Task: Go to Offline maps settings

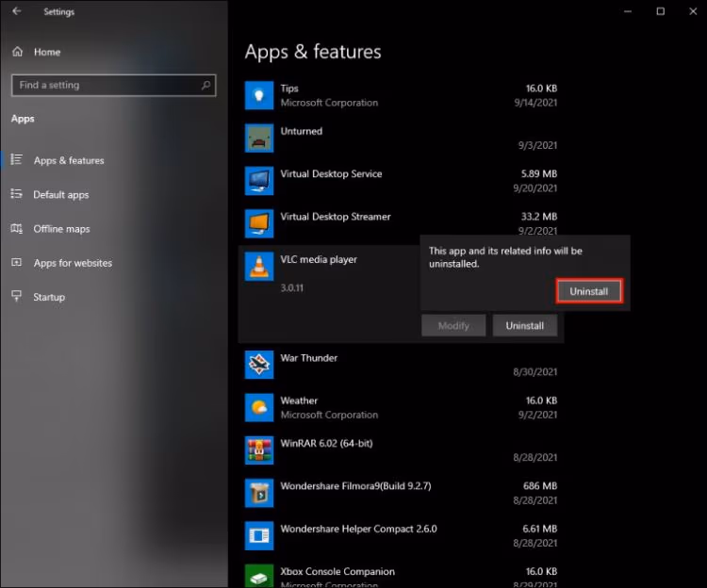Action: tap(62, 229)
